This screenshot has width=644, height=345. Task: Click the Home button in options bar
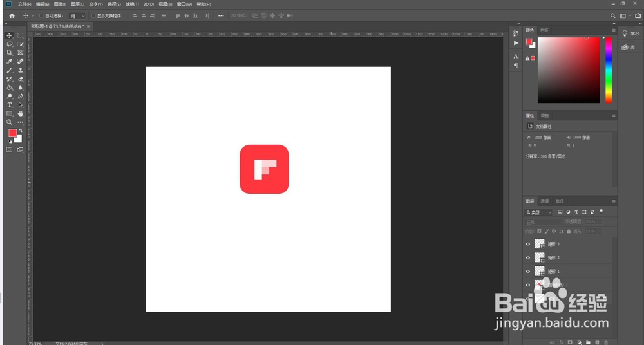[x=12, y=15]
